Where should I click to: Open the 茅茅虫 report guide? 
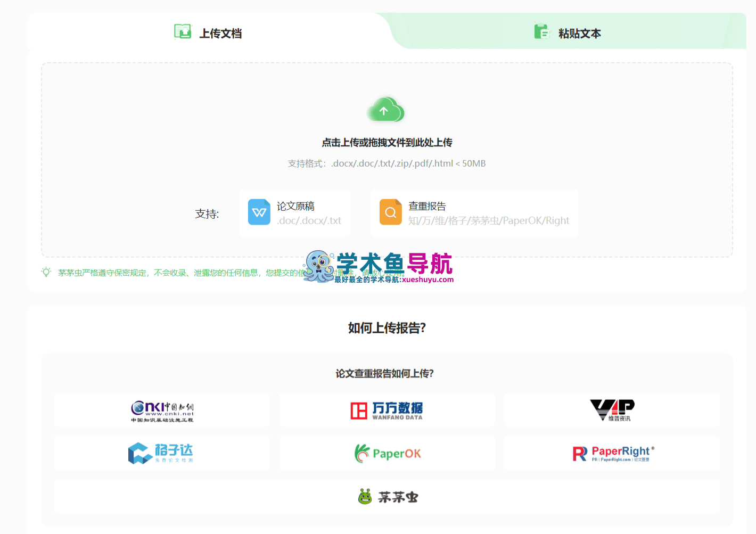click(387, 497)
